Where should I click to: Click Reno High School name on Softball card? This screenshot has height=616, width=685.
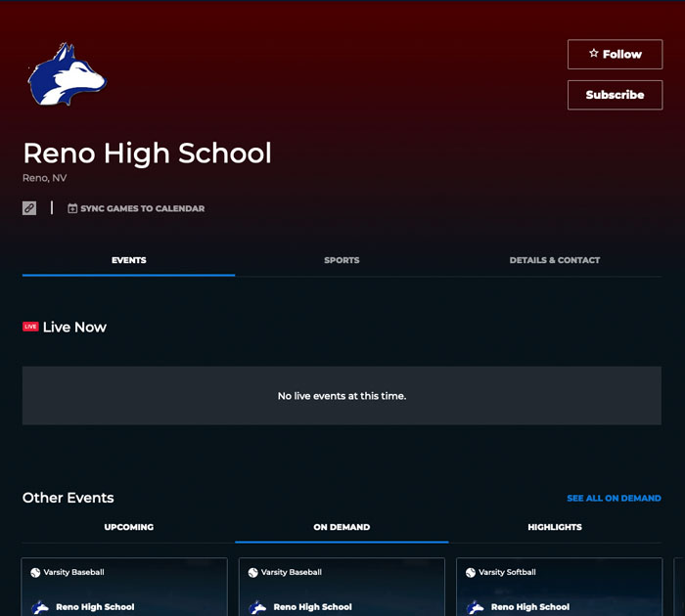tap(530, 607)
